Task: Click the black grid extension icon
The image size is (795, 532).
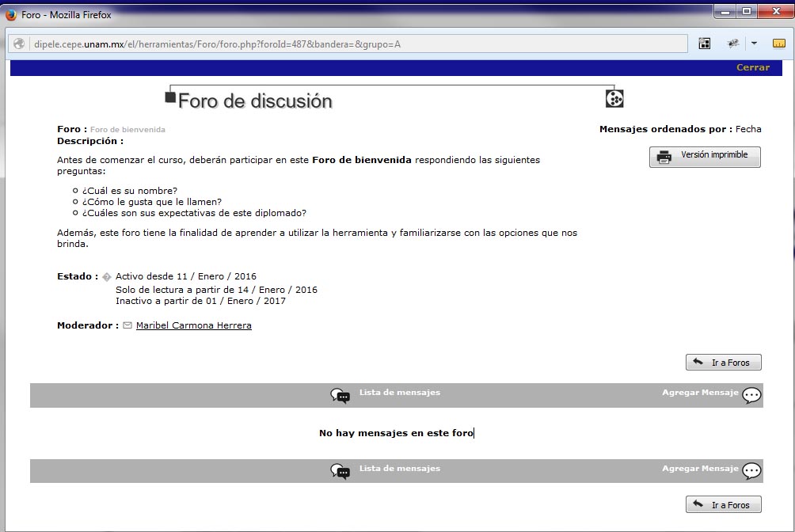Action: click(x=704, y=44)
